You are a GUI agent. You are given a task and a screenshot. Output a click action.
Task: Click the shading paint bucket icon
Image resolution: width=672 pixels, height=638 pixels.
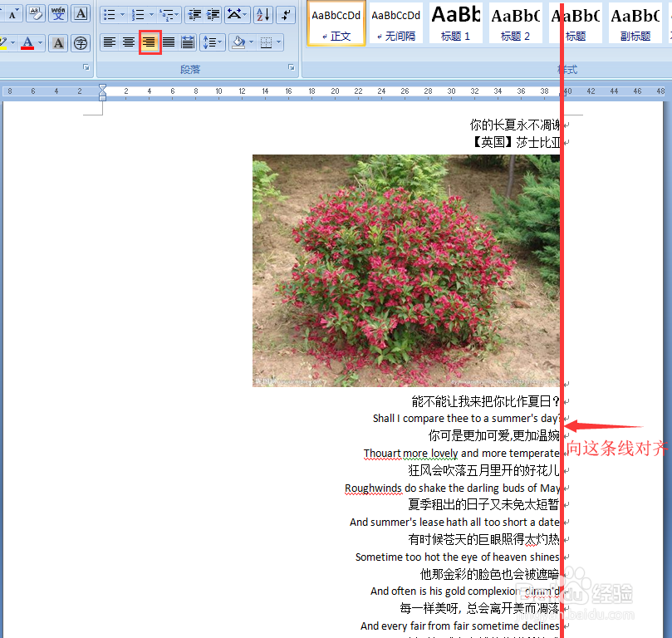238,42
